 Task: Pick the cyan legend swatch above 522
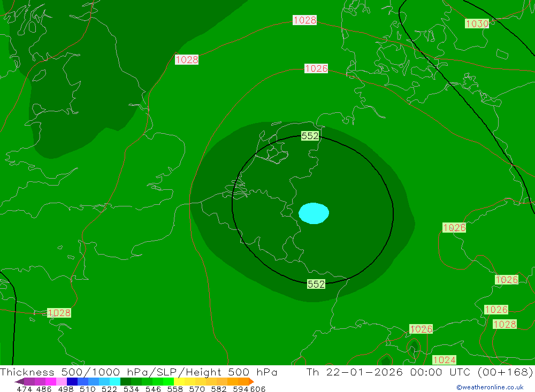pyautogui.click(x=115, y=381)
